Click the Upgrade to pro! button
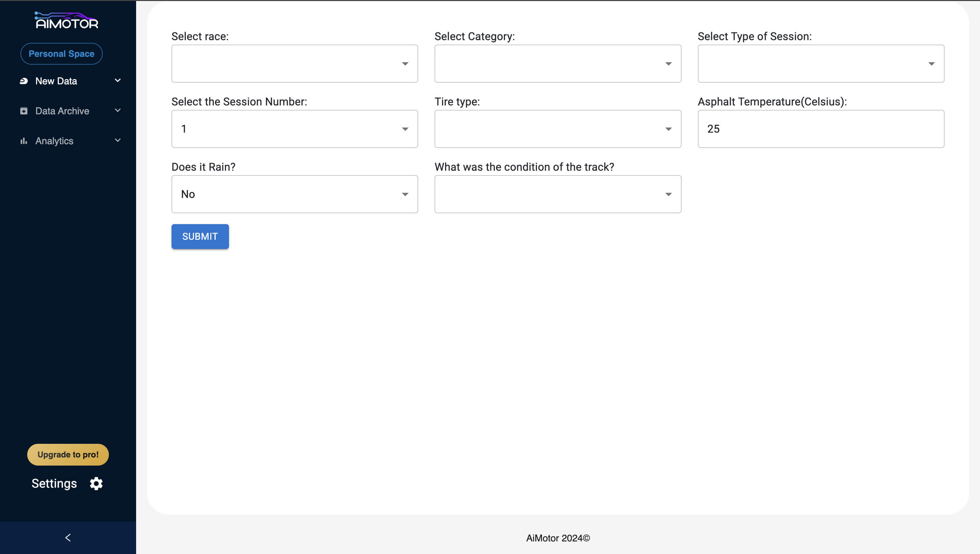980x554 pixels. click(x=68, y=454)
